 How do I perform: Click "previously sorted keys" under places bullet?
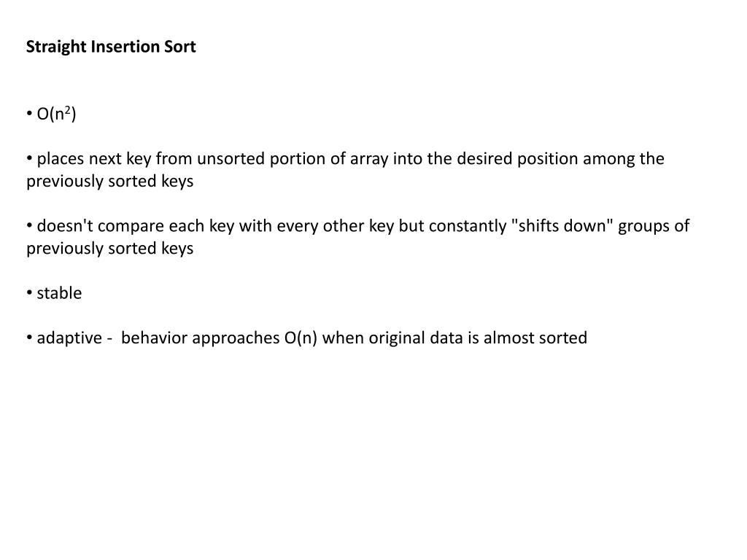[x=110, y=182]
